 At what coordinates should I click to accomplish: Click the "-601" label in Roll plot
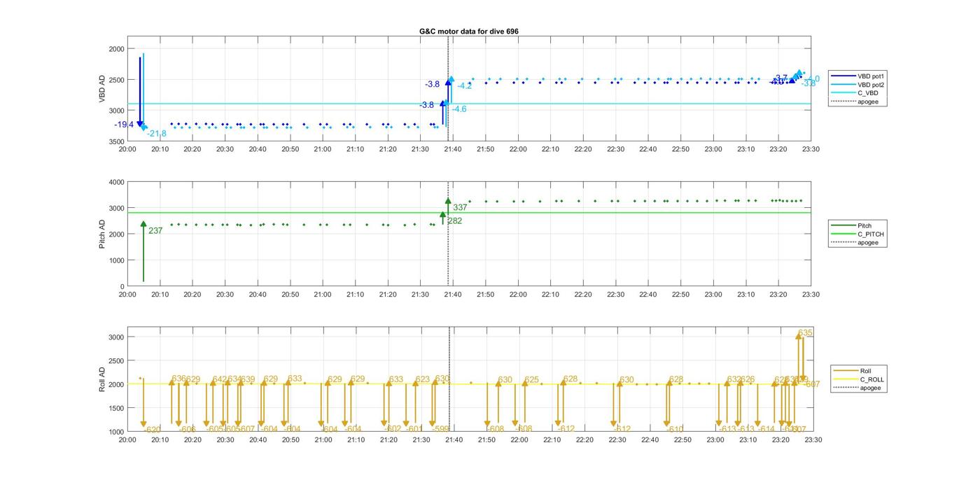(414, 429)
